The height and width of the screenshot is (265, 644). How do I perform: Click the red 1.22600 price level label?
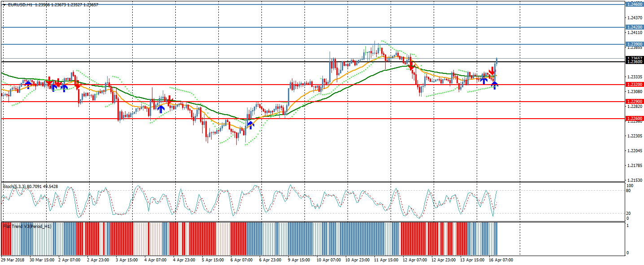(x=634, y=119)
